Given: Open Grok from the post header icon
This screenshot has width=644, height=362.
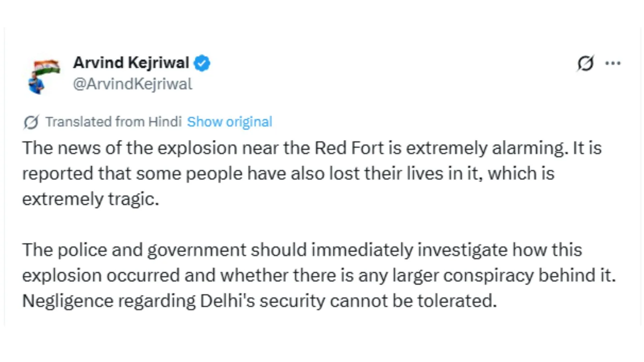Looking at the screenshot, I should (585, 63).
